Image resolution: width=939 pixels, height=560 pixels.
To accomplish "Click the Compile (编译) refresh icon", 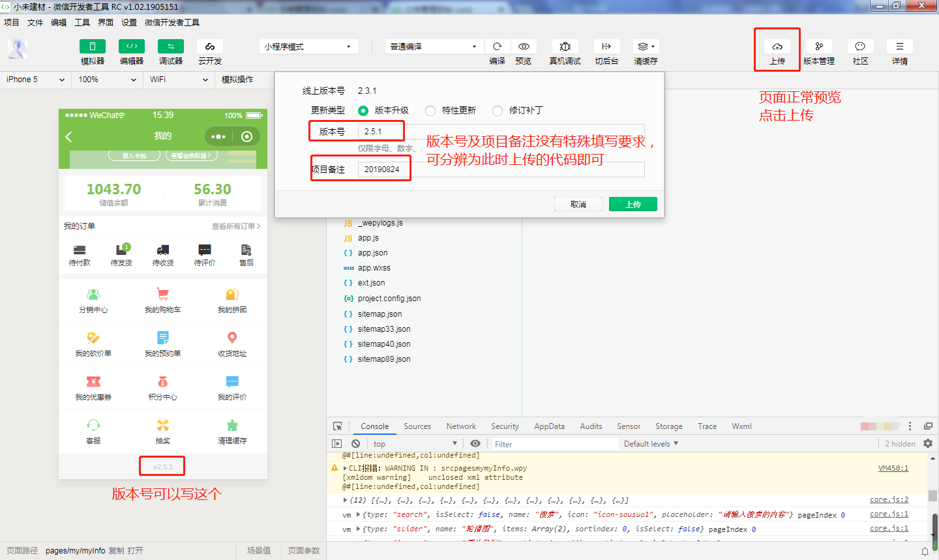I will (x=497, y=46).
